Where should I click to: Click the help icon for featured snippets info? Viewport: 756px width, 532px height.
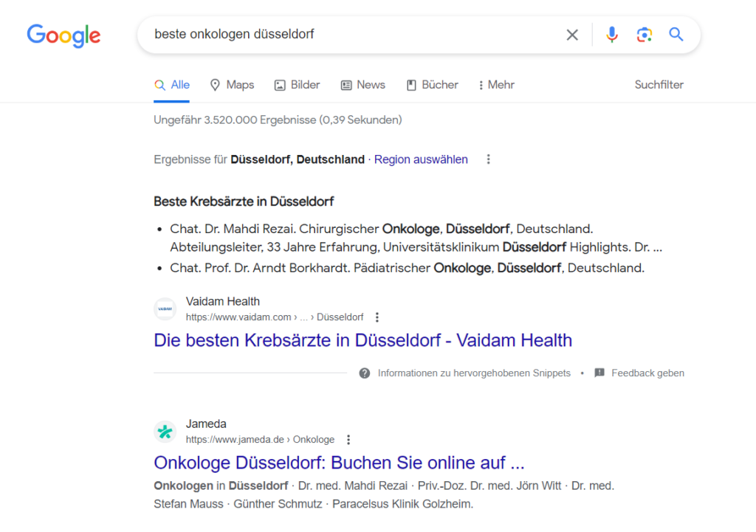365,373
